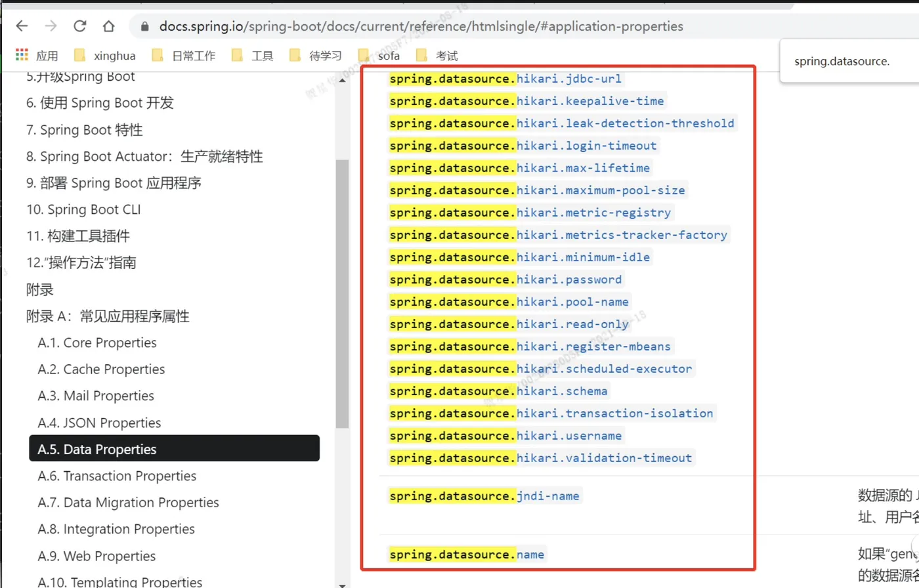Open the browser home page
The height and width of the screenshot is (588, 919).
[x=109, y=26]
